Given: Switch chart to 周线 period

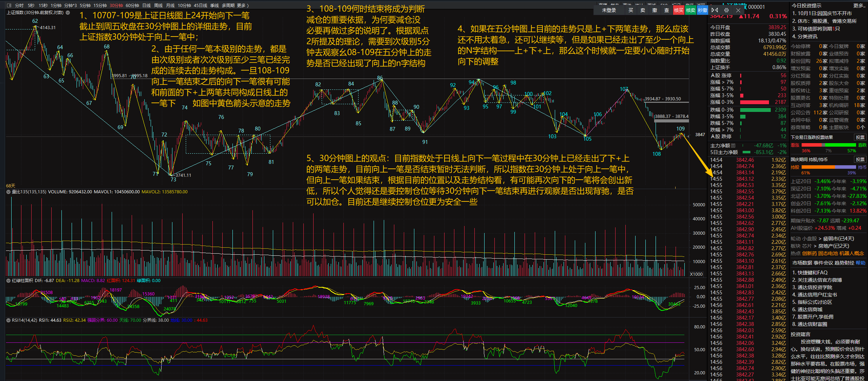Looking at the screenshot, I should click(158, 5).
